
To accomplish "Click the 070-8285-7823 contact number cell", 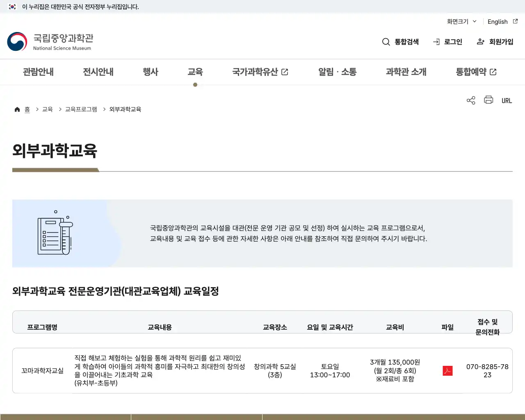I will 486,370.
